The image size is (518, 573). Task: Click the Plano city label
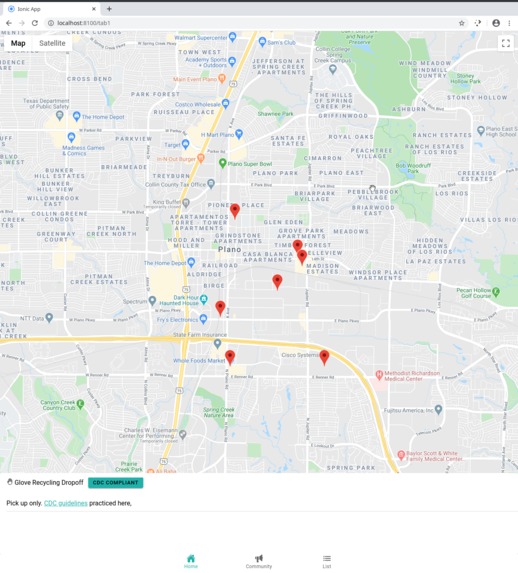coord(230,249)
